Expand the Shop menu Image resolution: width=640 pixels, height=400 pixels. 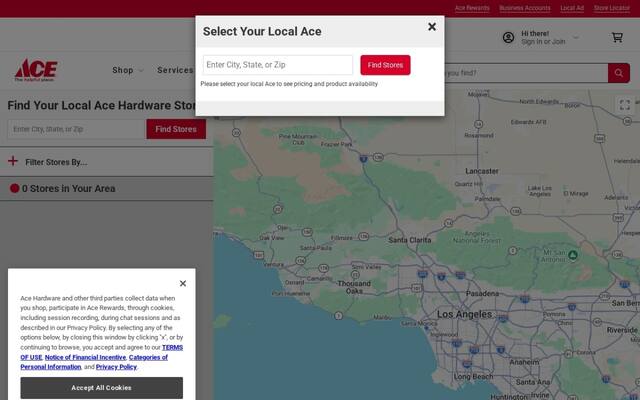(x=128, y=70)
